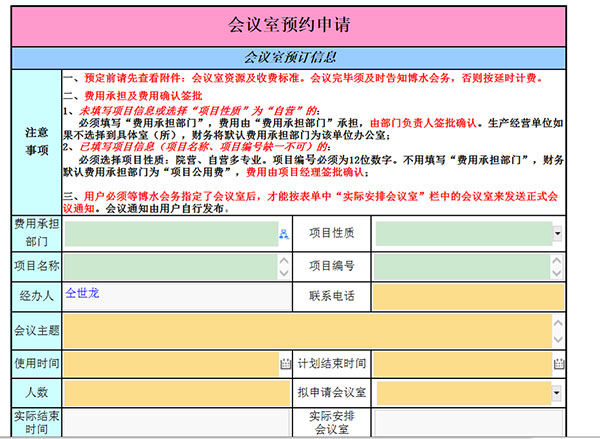Click into the 会议主题 text area
This screenshot has height=439, width=600.
click(308, 331)
